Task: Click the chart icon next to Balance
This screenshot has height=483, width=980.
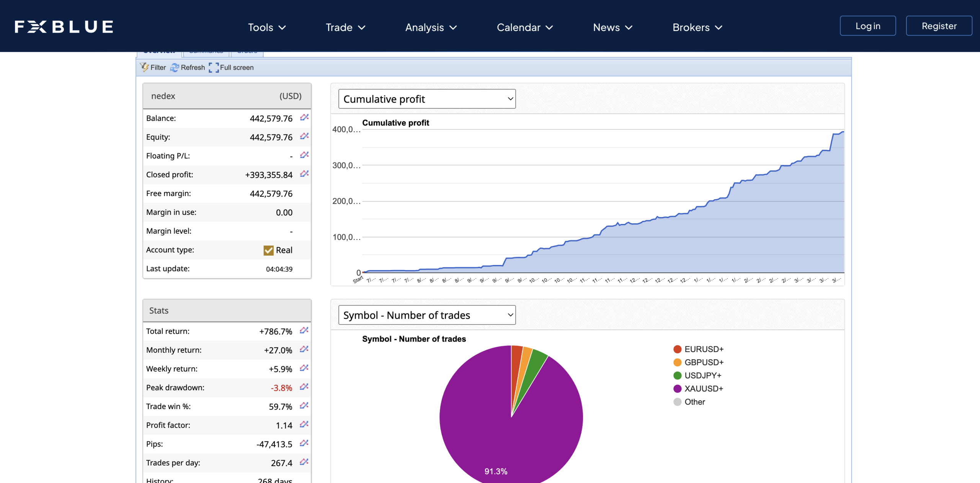Action: pos(304,118)
